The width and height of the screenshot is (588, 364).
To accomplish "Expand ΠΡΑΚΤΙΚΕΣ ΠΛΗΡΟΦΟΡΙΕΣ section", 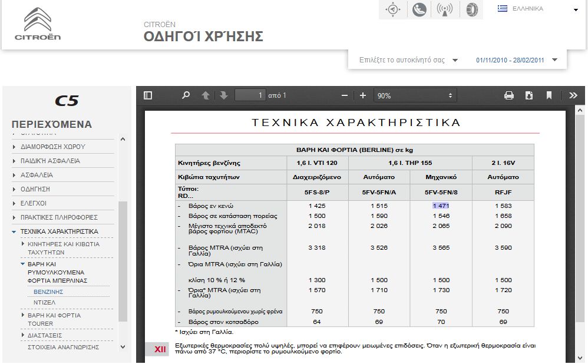I will pos(59,217).
